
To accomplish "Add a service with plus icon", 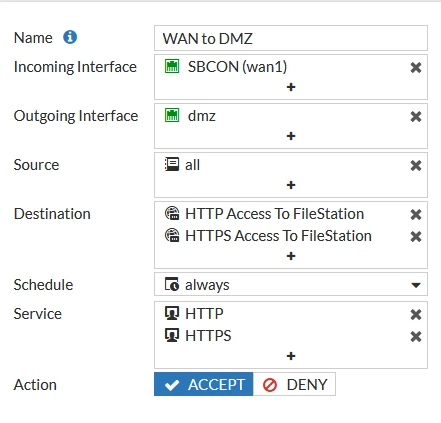I will pos(291,356).
